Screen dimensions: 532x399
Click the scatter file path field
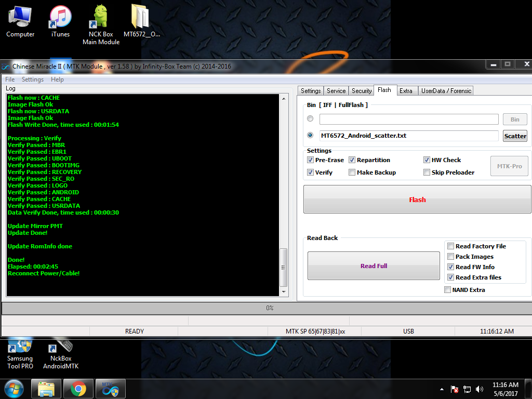tap(408, 136)
